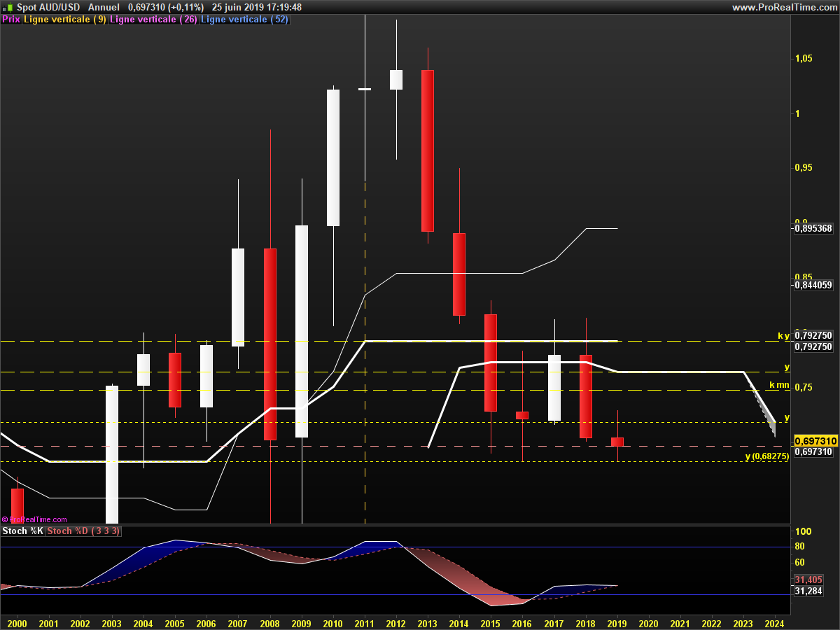840x630 pixels.
Task: Open Ligne verticale (52) settings
Action: point(244,20)
